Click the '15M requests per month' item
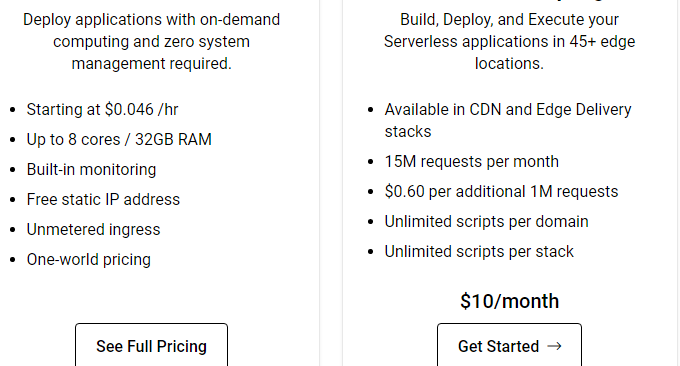The width and height of the screenshot is (680, 366). pos(471,161)
